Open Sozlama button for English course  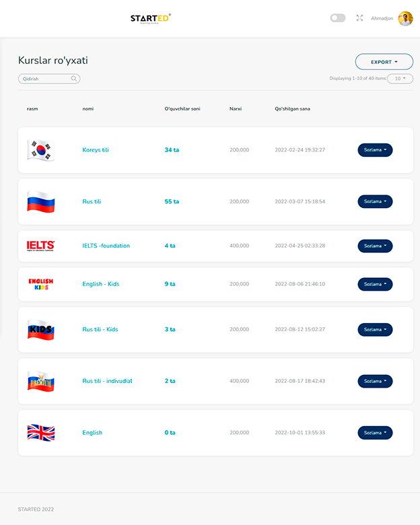coord(375,433)
